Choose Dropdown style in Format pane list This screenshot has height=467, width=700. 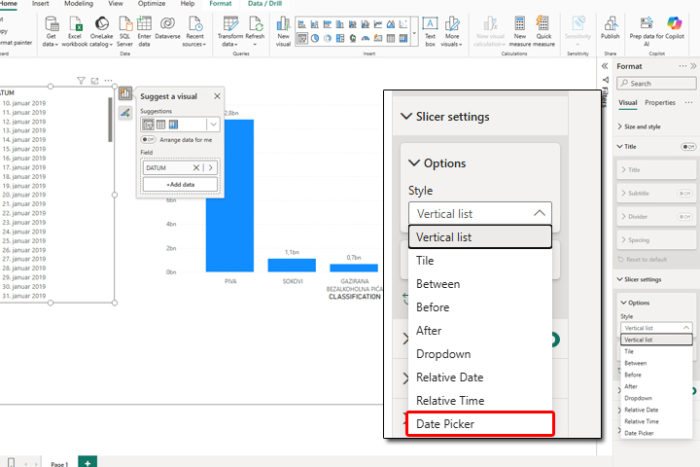point(656,398)
